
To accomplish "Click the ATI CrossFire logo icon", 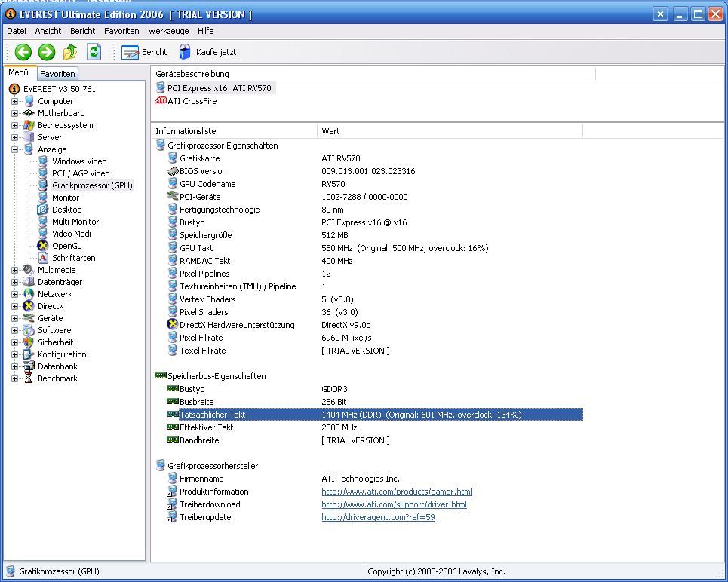I will click(x=161, y=100).
